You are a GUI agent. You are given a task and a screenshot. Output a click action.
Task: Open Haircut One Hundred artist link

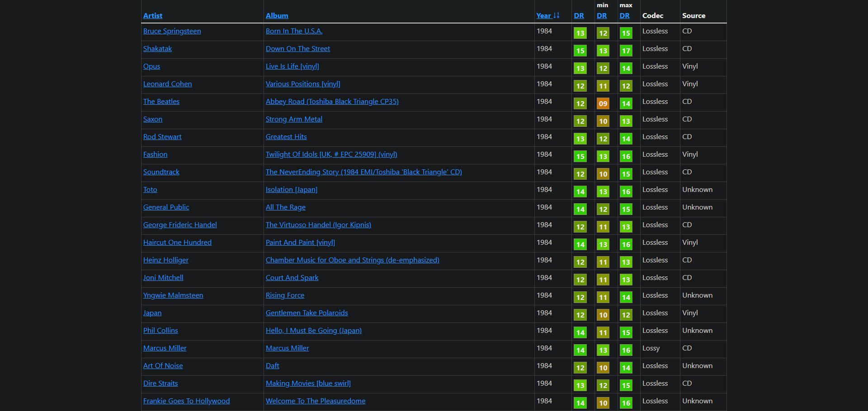pos(177,243)
